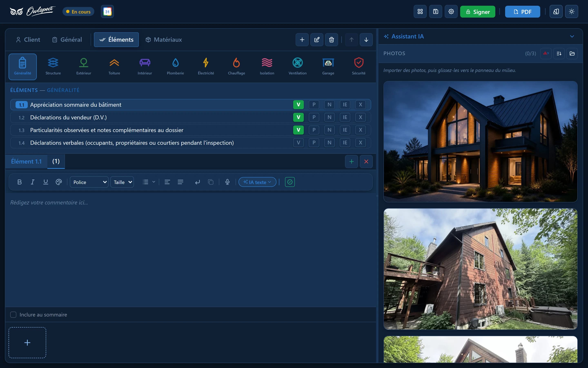Click the Signer button
This screenshot has width=588, height=368.
point(478,12)
